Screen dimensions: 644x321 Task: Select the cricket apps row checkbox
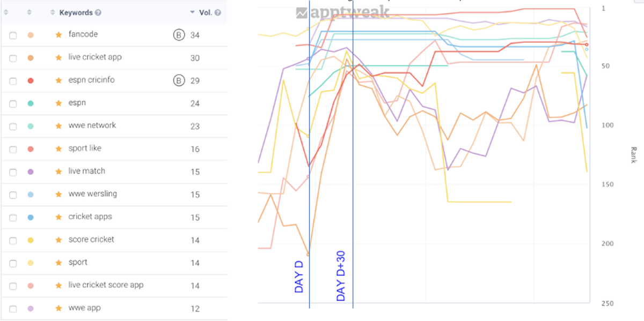point(13,218)
